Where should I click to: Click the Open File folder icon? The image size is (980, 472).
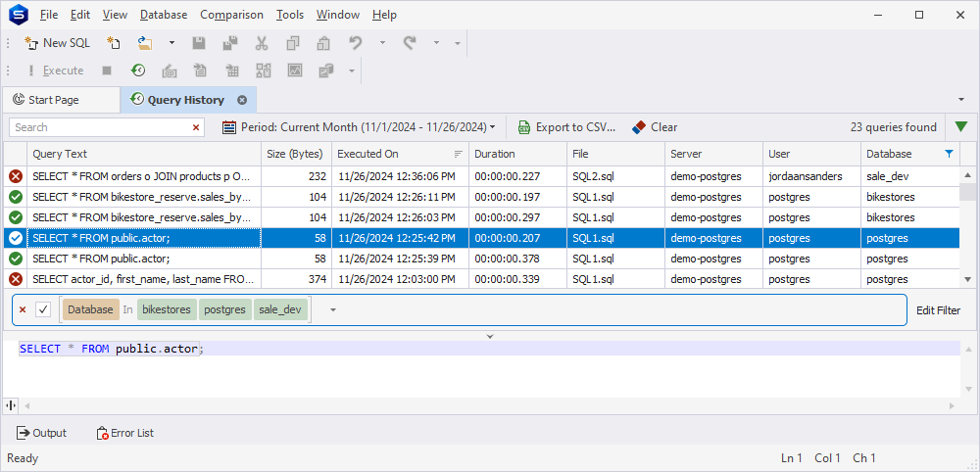(x=145, y=43)
